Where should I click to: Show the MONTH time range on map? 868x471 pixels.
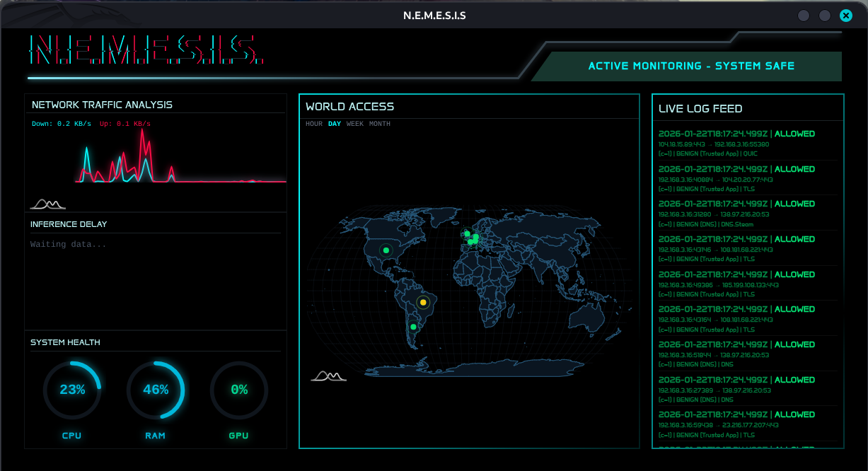click(x=380, y=124)
